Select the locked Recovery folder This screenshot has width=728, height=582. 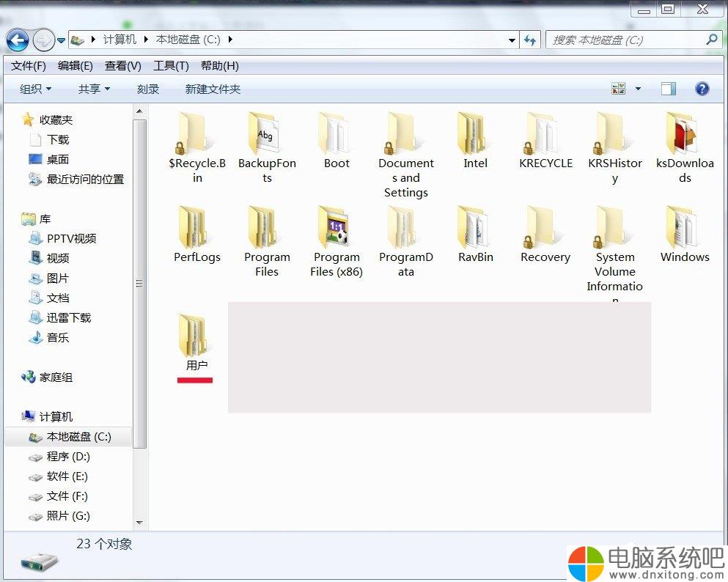point(545,228)
